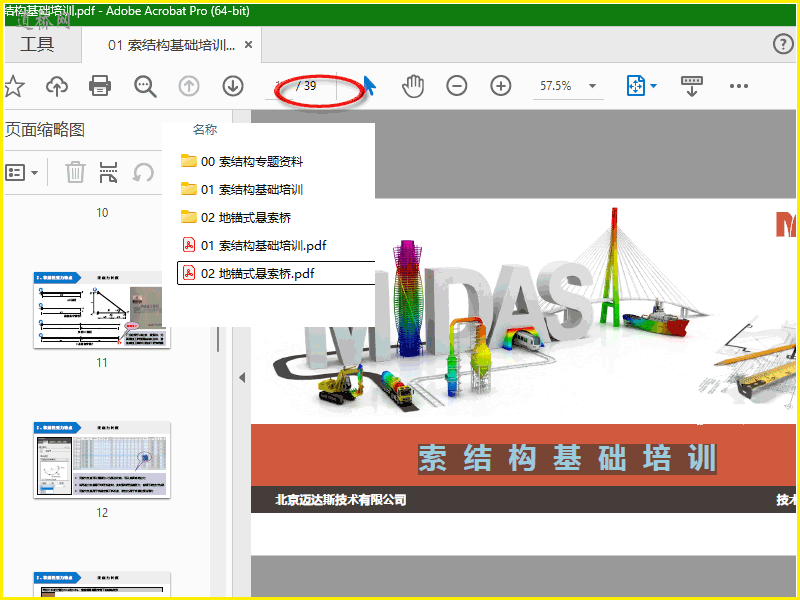800x600 pixels.
Task: Show more tools via the ellipsis
Action: (x=738, y=86)
